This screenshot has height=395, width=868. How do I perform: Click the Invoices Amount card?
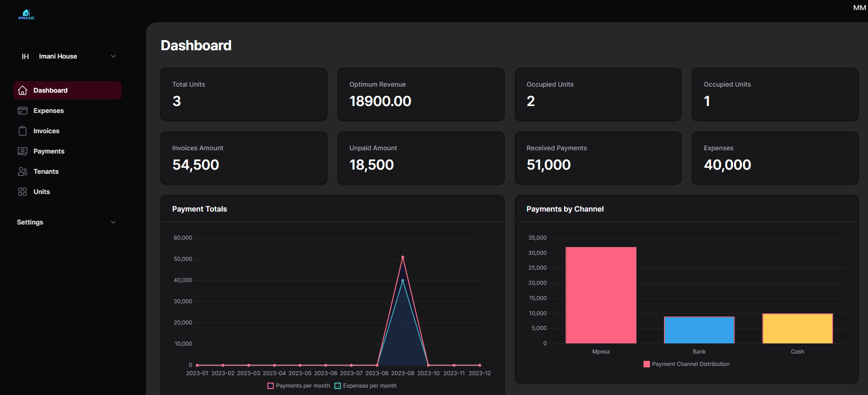(x=244, y=158)
